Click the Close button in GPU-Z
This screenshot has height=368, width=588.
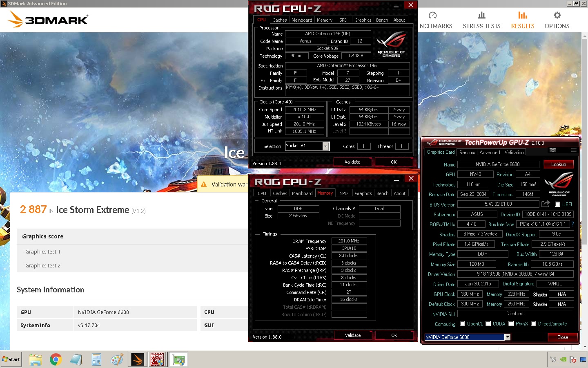click(x=563, y=337)
